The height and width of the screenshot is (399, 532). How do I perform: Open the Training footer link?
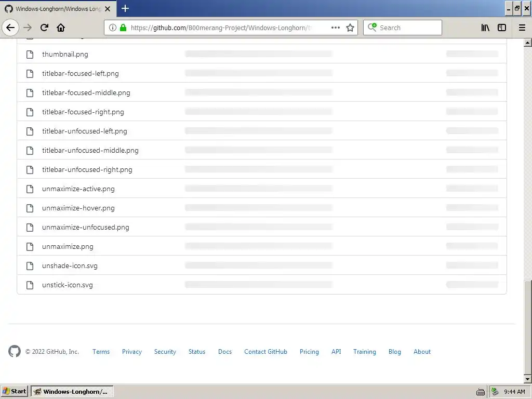point(364,352)
